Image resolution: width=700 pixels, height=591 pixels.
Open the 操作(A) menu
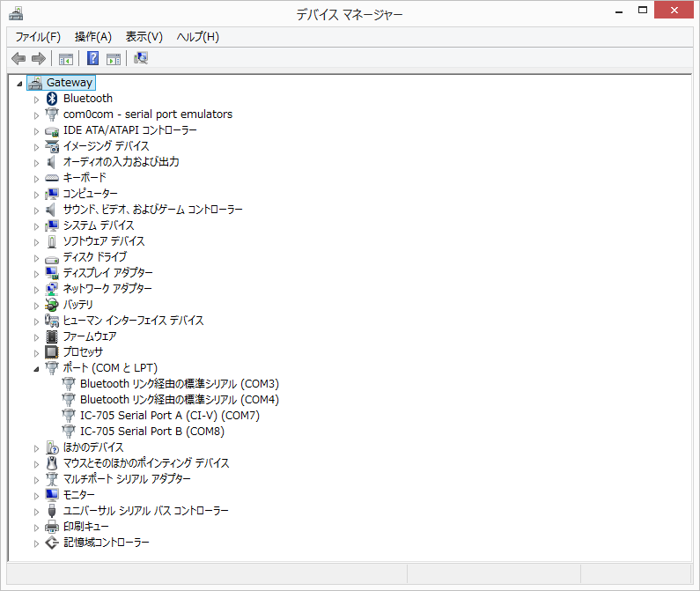click(92, 37)
